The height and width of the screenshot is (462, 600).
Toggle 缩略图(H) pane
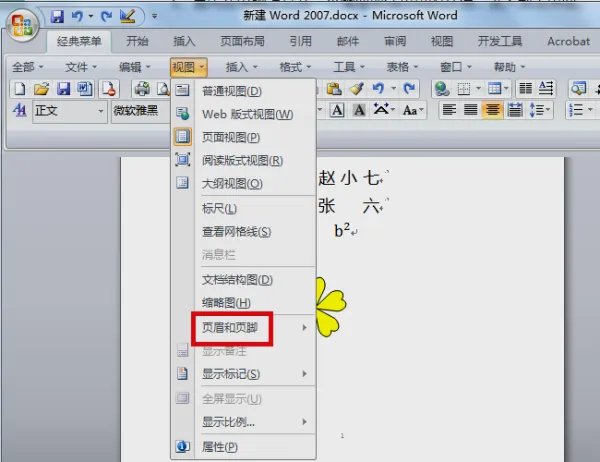tap(244, 303)
